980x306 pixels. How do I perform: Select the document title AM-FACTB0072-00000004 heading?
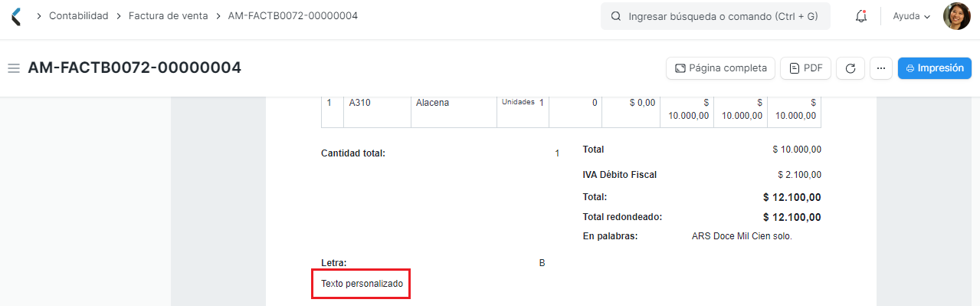(x=135, y=68)
